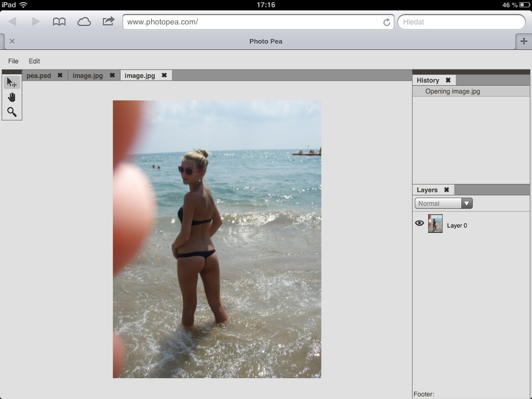Close the active image.jpg document tab
Image resolution: width=532 pixels, height=399 pixels.
[164, 75]
